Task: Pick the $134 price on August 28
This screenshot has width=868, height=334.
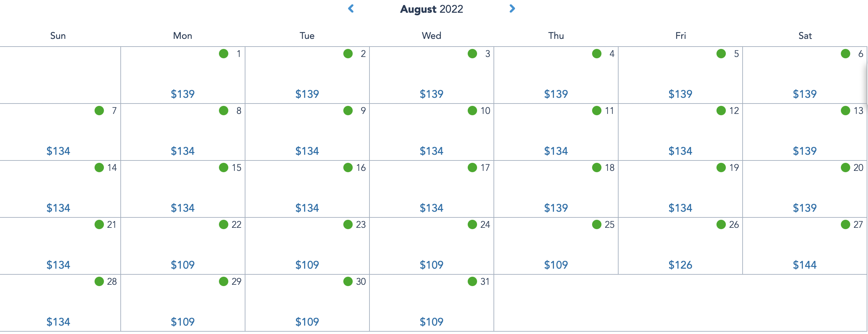Action: (x=58, y=322)
